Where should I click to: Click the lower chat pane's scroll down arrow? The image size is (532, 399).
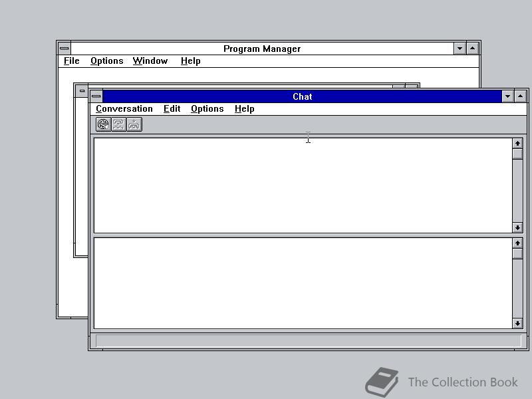coord(517,323)
